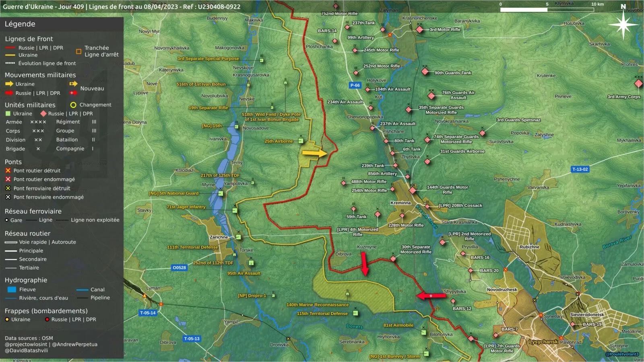
Task: Click the Rubizhne city label
Action: click(x=529, y=247)
